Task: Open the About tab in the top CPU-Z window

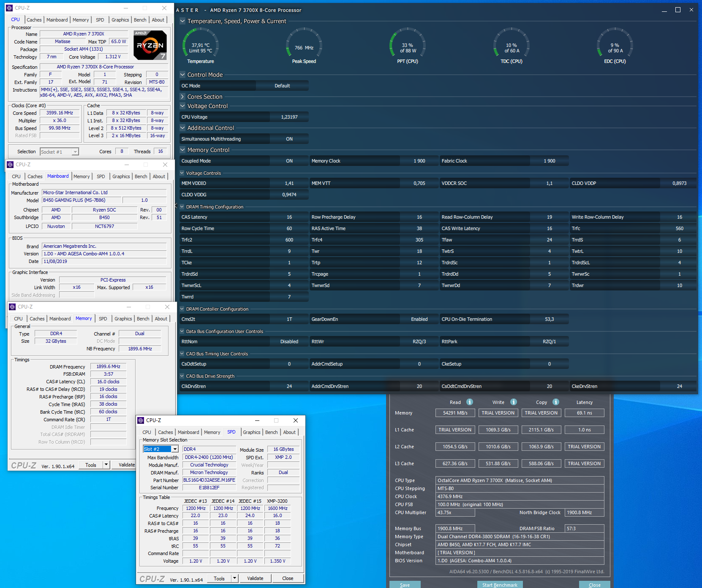Action: 158,20
